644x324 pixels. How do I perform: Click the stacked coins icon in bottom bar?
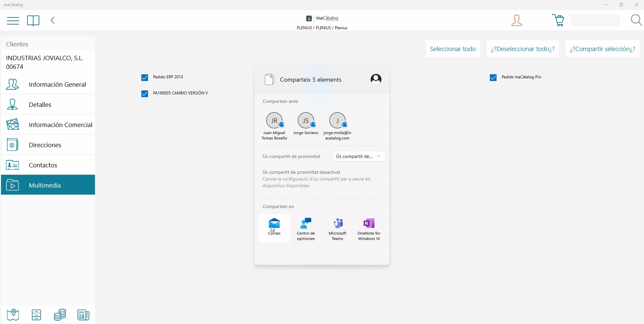(60, 315)
